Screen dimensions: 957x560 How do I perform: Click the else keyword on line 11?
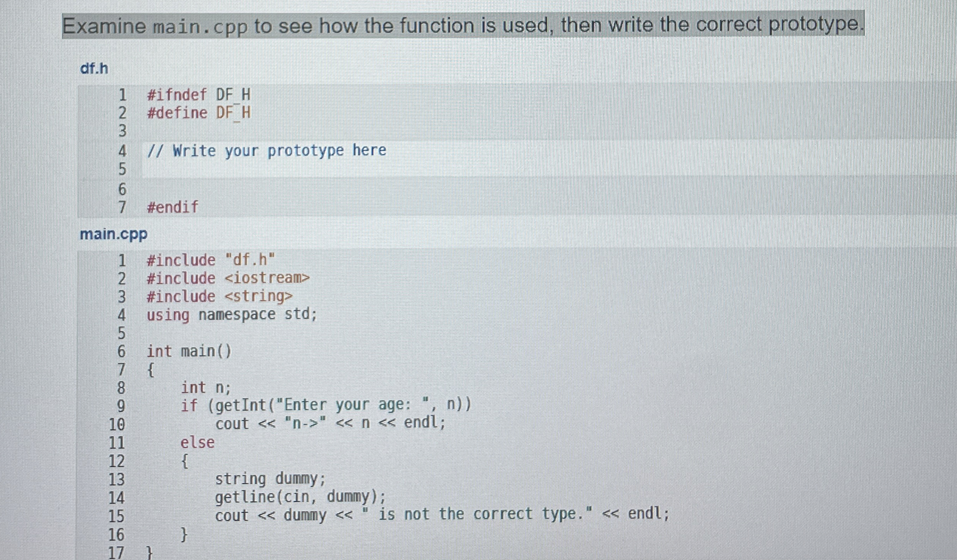point(197,442)
